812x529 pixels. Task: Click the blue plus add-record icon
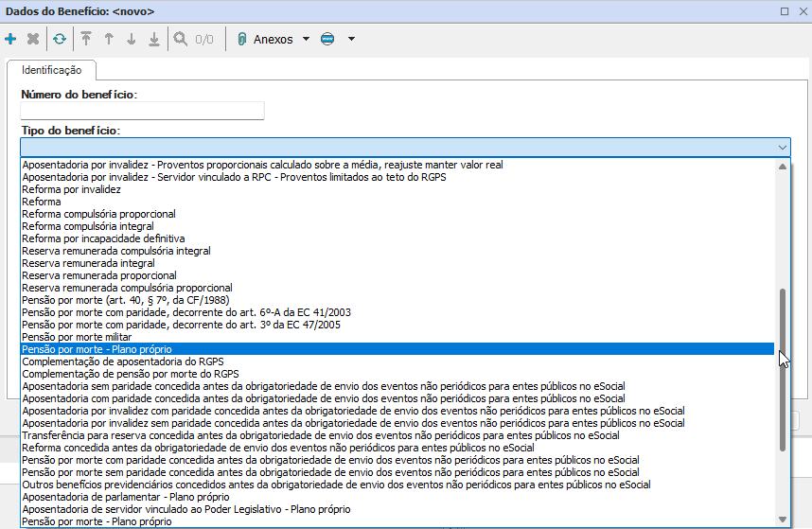(10, 39)
